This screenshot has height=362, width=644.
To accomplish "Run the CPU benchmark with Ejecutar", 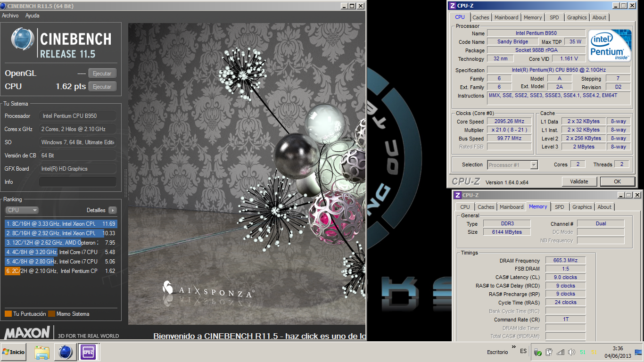I will [102, 87].
